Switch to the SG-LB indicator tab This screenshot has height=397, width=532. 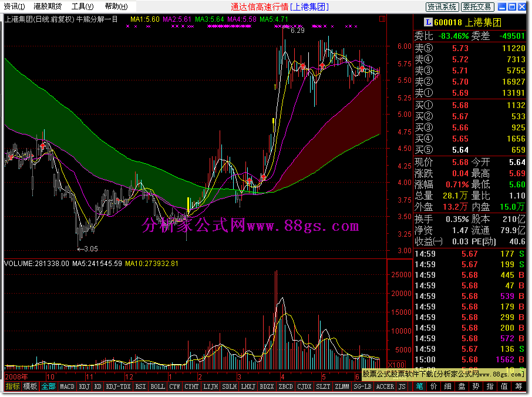[362, 386]
